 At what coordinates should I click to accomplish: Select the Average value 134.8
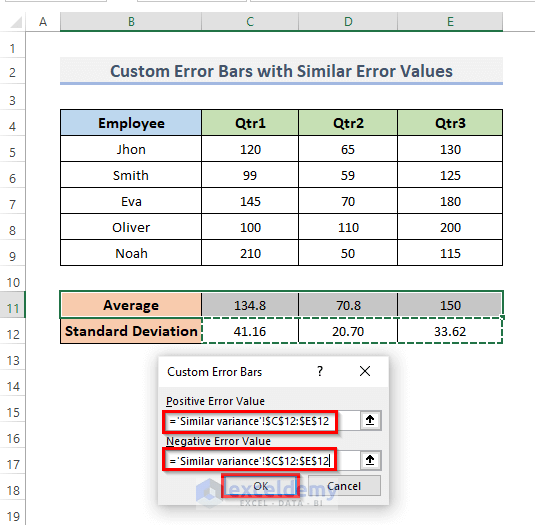click(250, 305)
